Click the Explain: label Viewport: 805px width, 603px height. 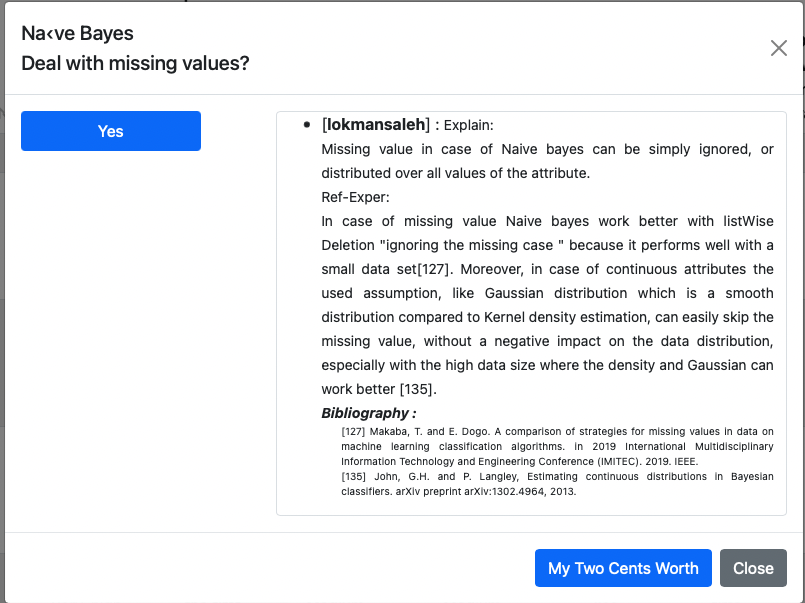(x=468, y=125)
